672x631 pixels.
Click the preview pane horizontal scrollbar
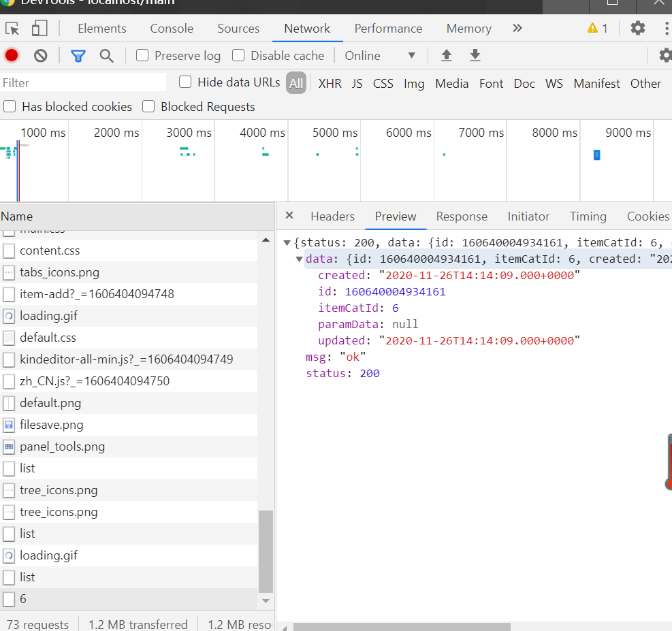pyautogui.click(x=402, y=627)
